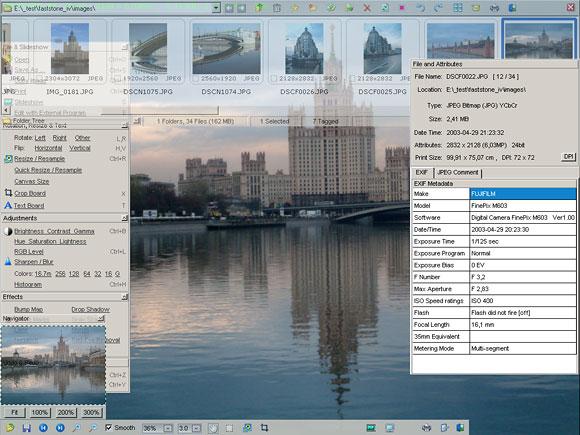
Task: Click the Fit zoom button
Action: click(x=14, y=412)
